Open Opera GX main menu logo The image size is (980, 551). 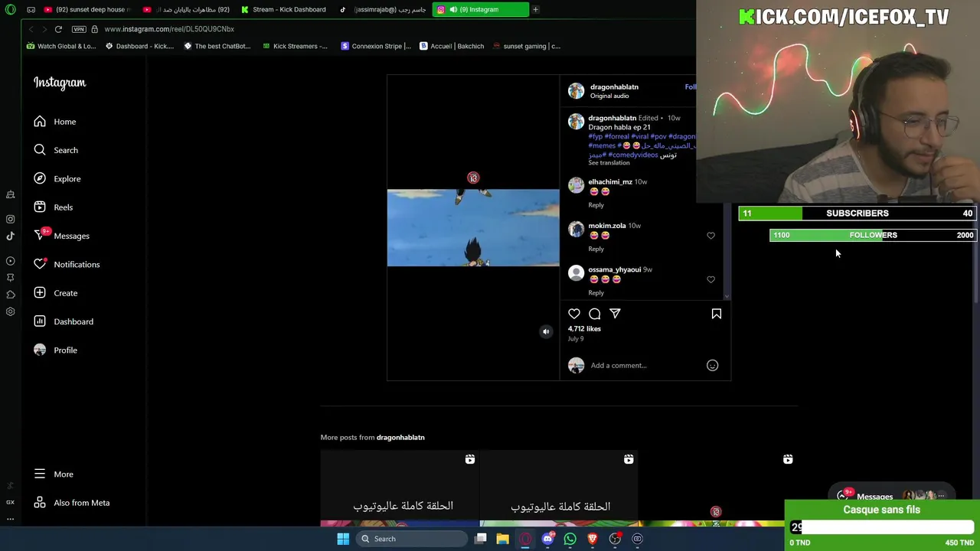[x=11, y=9]
